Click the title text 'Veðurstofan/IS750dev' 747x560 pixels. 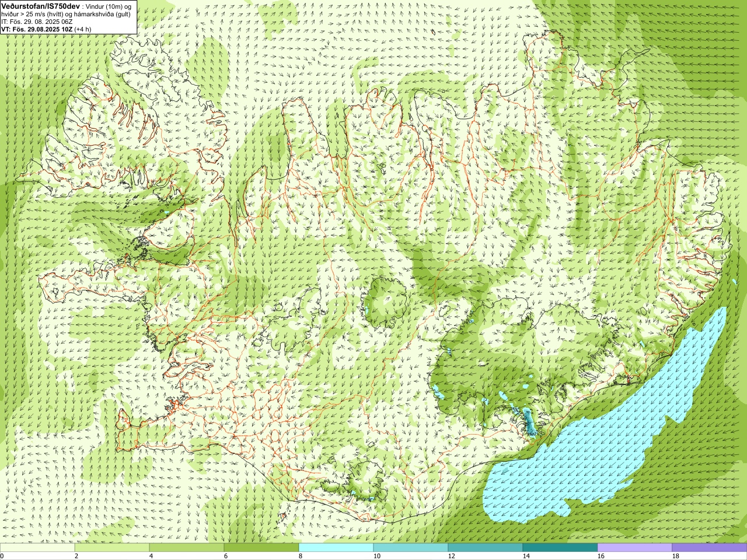[41, 5]
